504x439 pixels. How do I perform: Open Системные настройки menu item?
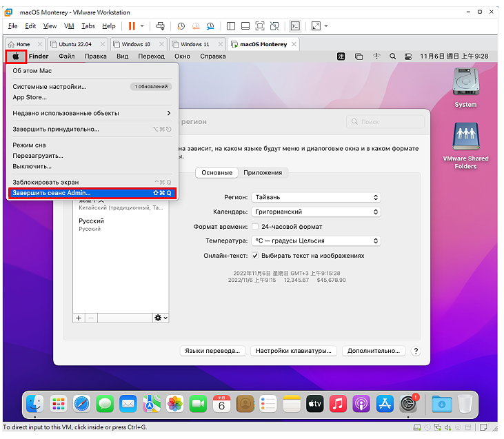click(x=92, y=86)
